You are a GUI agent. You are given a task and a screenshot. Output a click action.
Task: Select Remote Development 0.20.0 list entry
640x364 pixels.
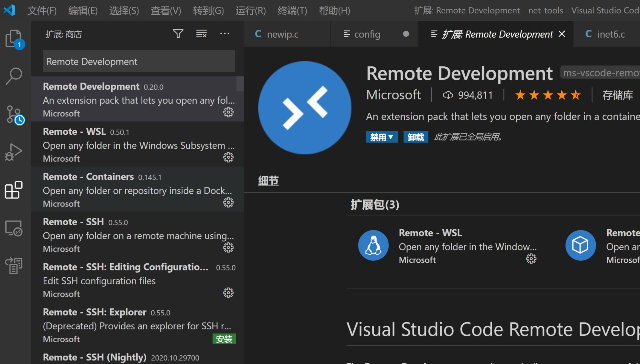[x=137, y=99]
